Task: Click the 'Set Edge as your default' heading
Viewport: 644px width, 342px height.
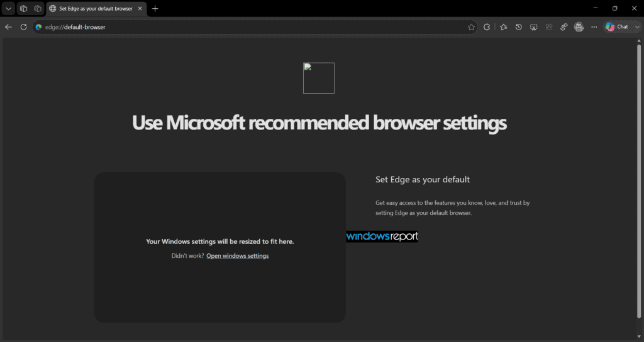Action: [x=423, y=179]
